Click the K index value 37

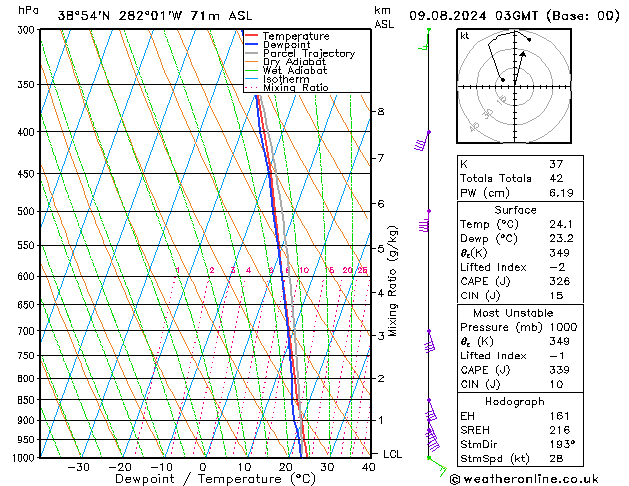pyautogui.click(x=556, y=164)
